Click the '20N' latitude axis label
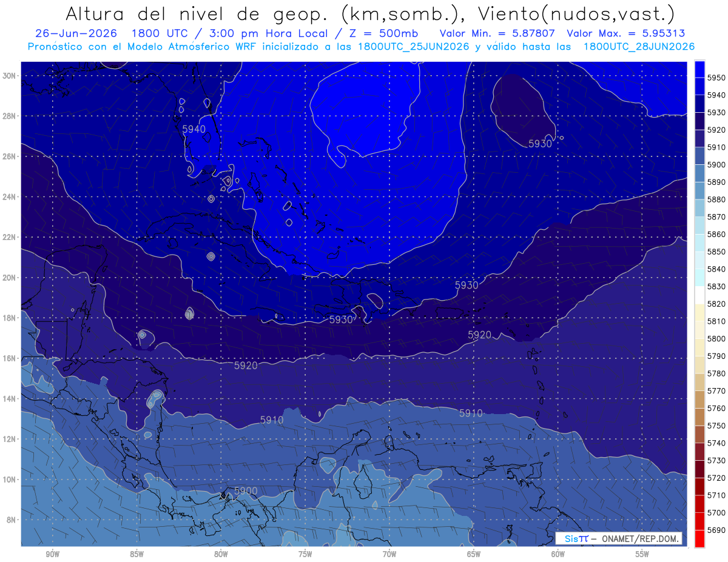The image size is (728, 562). (x=10, y=277)
